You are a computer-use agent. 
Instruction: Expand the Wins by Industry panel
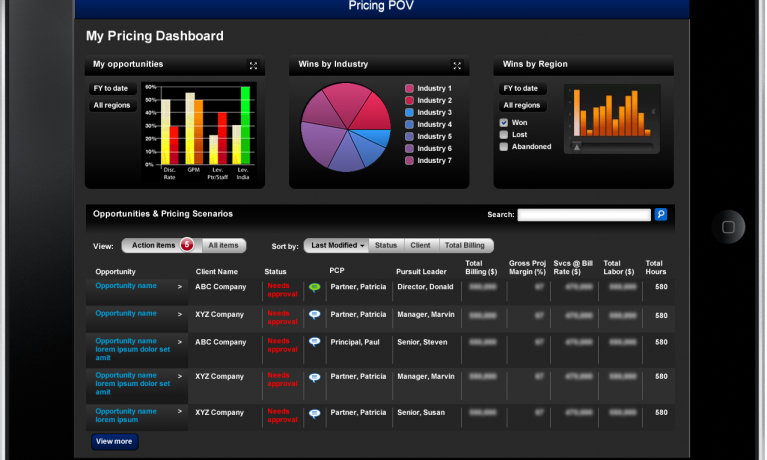[457, 66]
